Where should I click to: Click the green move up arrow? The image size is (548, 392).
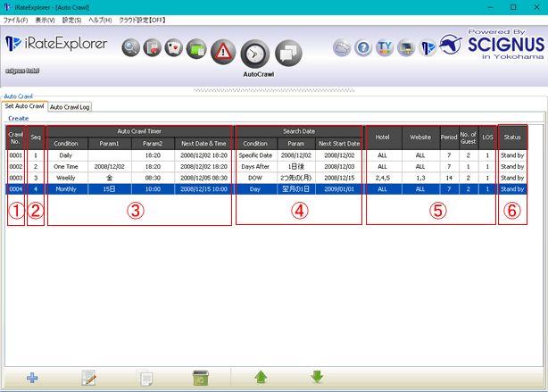click(x=261, y=378)
